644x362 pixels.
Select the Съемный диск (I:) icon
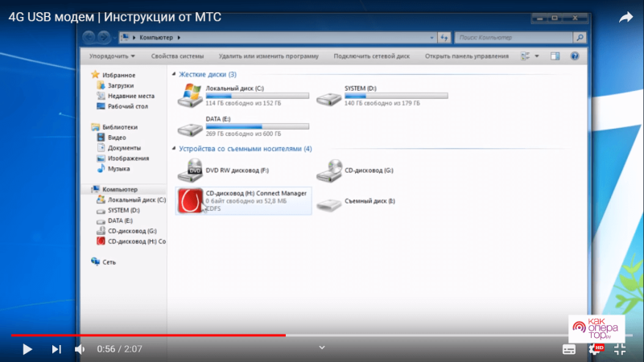coord(328,204)
